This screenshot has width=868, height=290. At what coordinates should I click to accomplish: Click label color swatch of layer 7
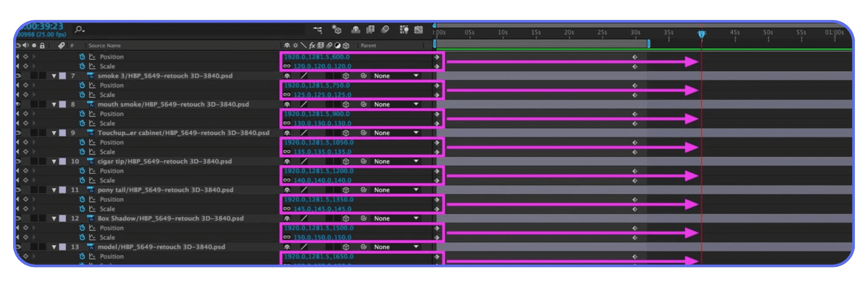coord(62,76)
